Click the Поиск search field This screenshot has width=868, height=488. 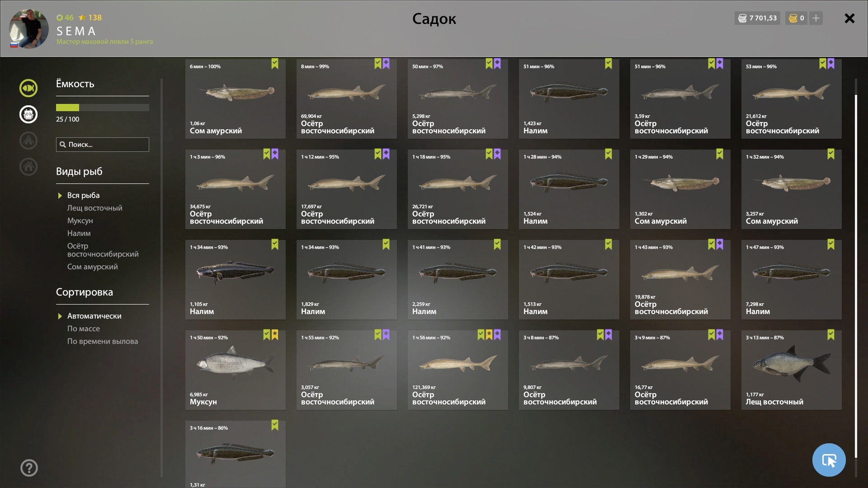[103, 145]
